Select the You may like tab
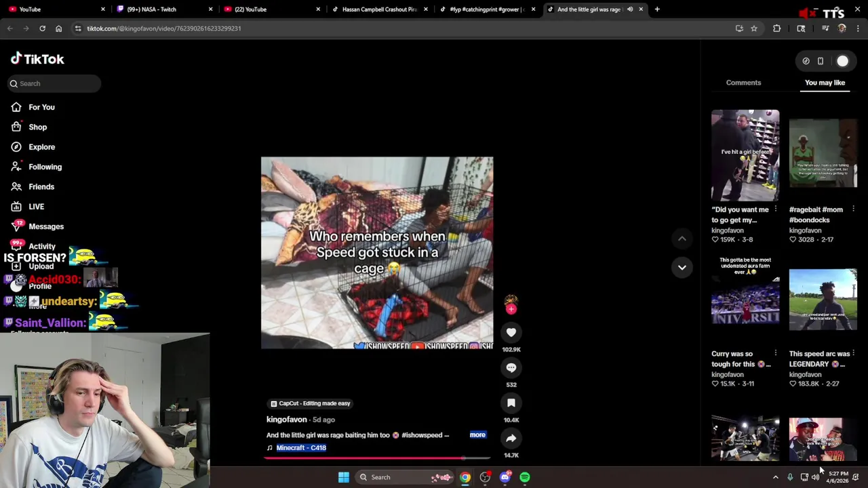Screen dimensions: 868x488 click(x=825, y=83)
